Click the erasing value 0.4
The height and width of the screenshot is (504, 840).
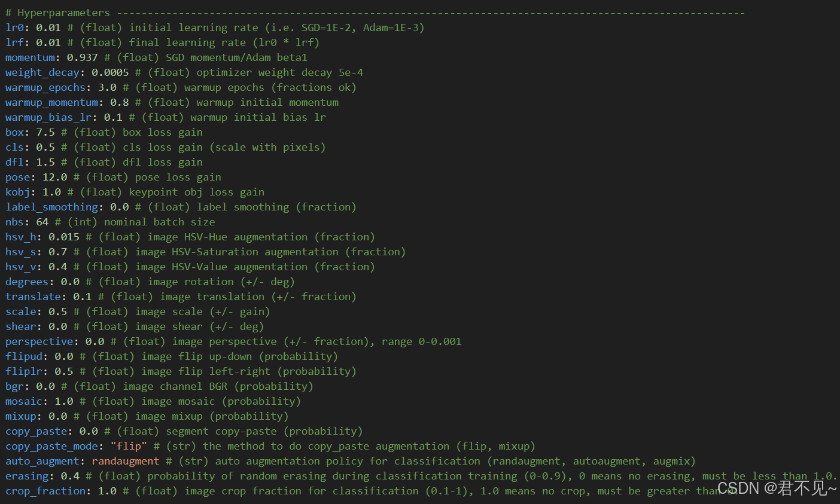coord(70,476)
